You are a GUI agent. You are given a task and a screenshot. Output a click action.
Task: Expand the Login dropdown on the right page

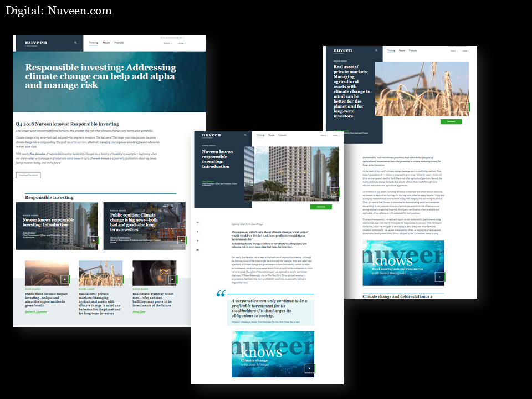(x=465, y=51)
